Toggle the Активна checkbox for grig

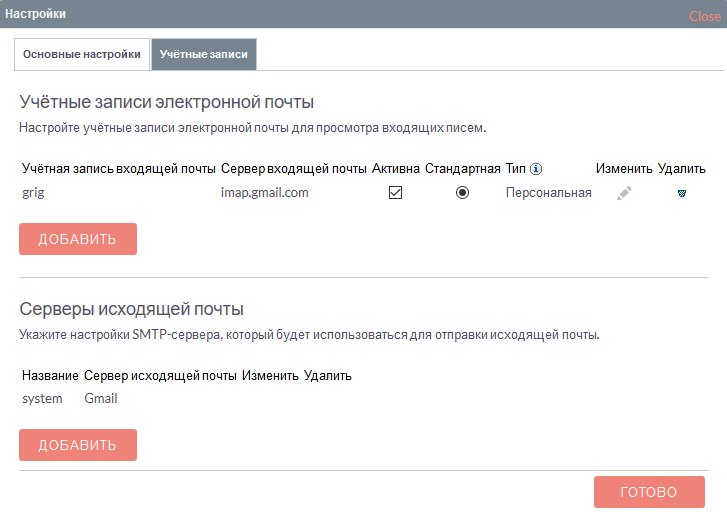(x=395, y=193)
